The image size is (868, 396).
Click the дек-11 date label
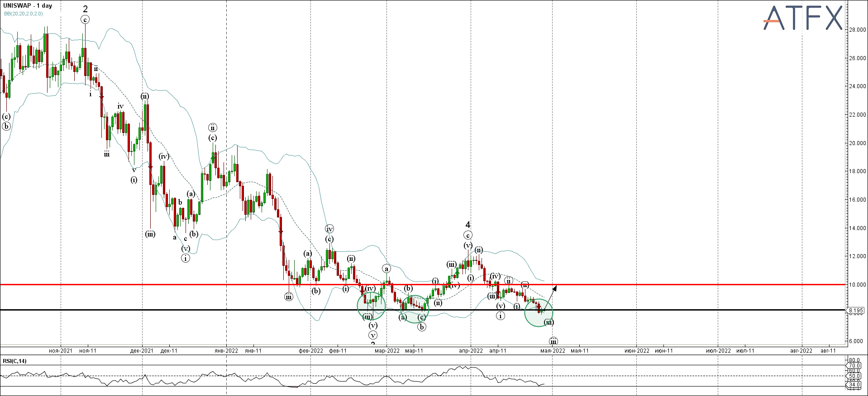[169, 351]
